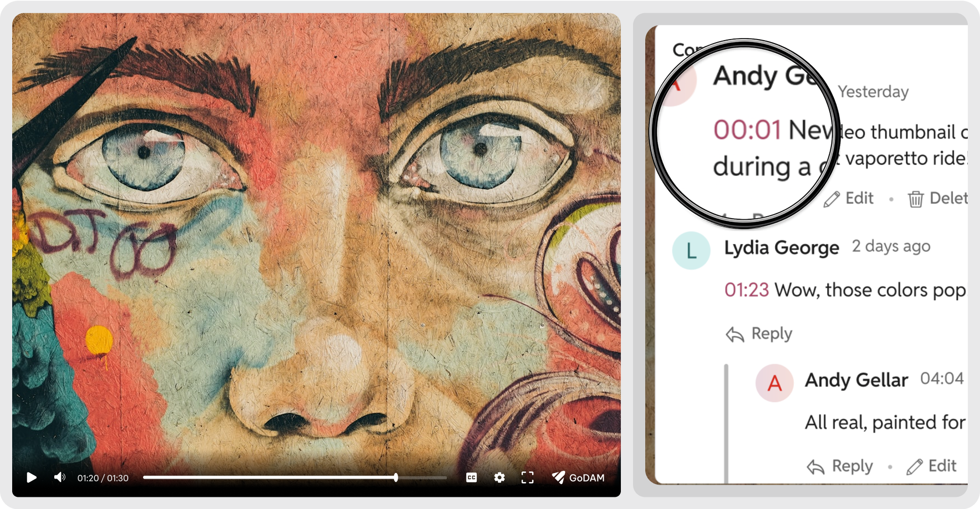This screenshot has width=980, height=509.
Task: Edit Andy Gellar's nested reply
Action: pyautogui.click(x=932, y=466)
